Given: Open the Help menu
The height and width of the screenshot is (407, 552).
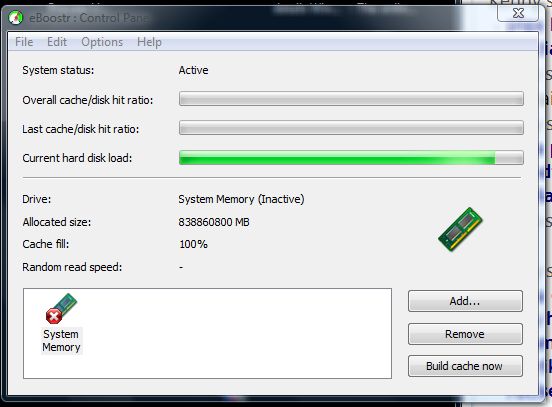Looking at the screenshot, I should tap(149, 42).
